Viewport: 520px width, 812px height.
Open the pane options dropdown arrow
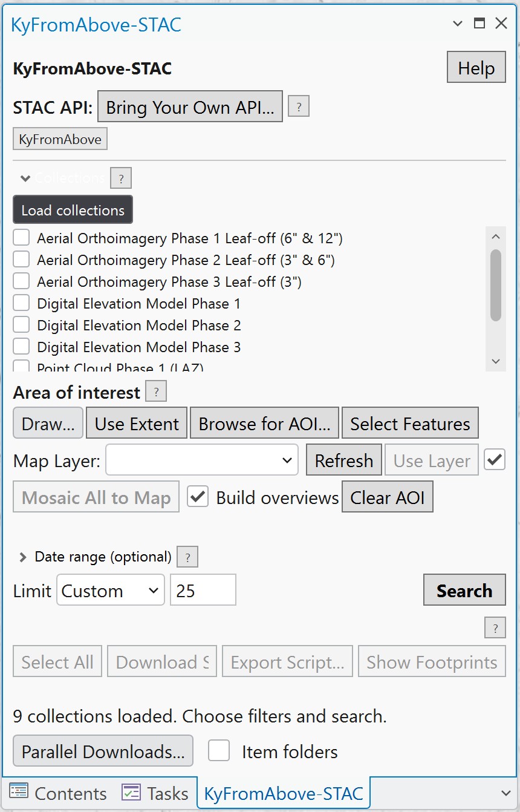click(x=458, y=24)
